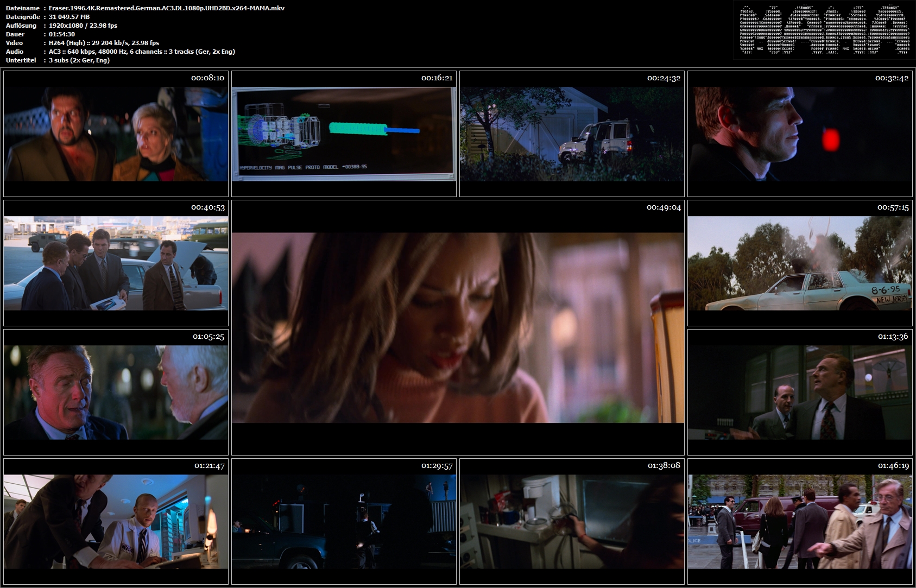This screenshot has height=588, width=916.
Task: Open the frame of men around car trunk
Action: click(116, 263)
